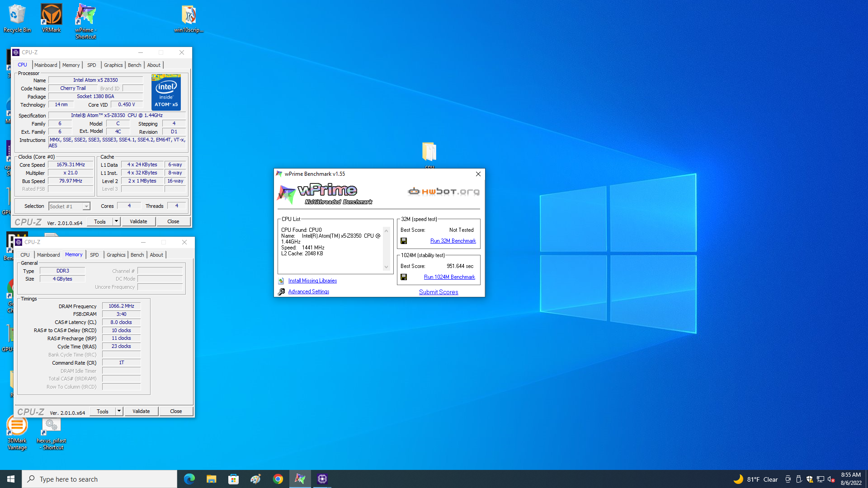Click Submit Scores link in wPrime
The image size is (868, 488).
pyautogui.click(x=439, y=292)
